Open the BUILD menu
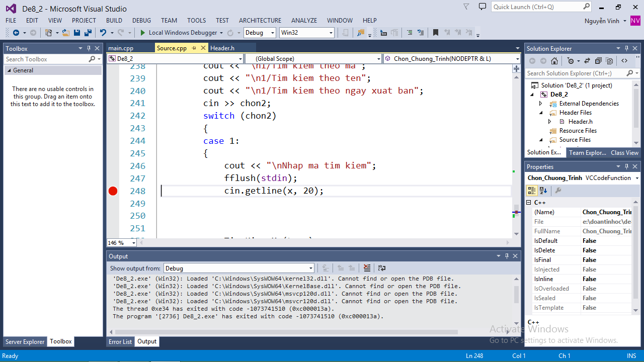The image size is (644, 362). pyautogui.click(x=114, y=21)
